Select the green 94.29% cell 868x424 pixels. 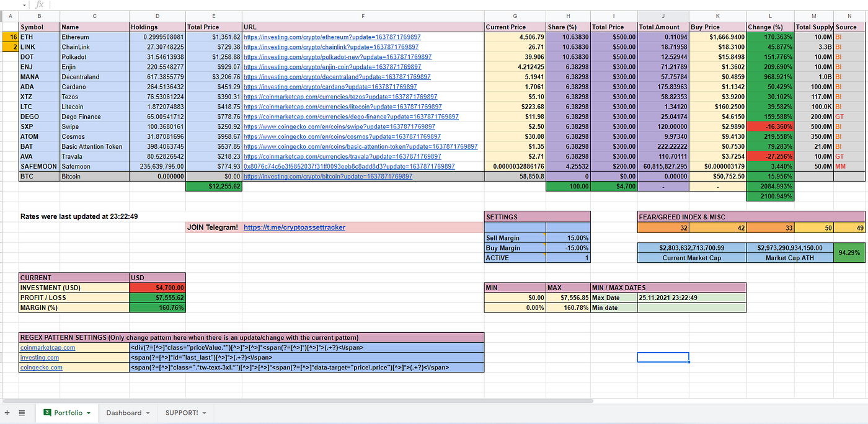(x=849, y=253)
